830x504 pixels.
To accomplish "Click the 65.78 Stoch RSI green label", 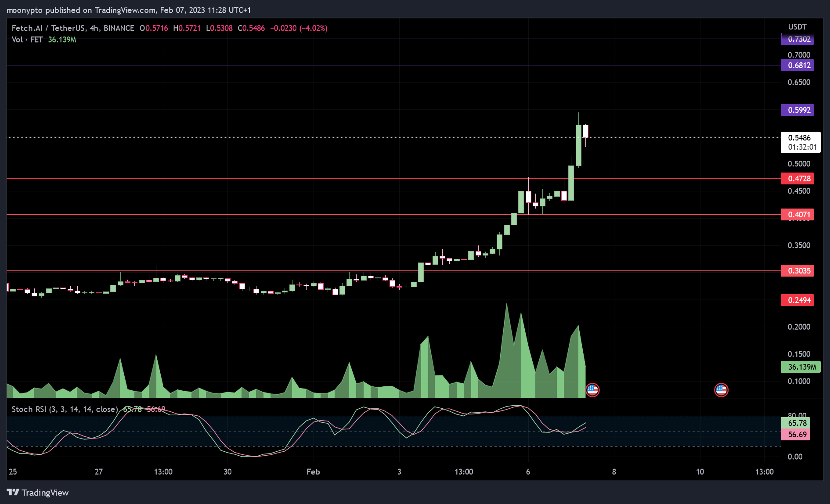I will [x=796, y=423].
